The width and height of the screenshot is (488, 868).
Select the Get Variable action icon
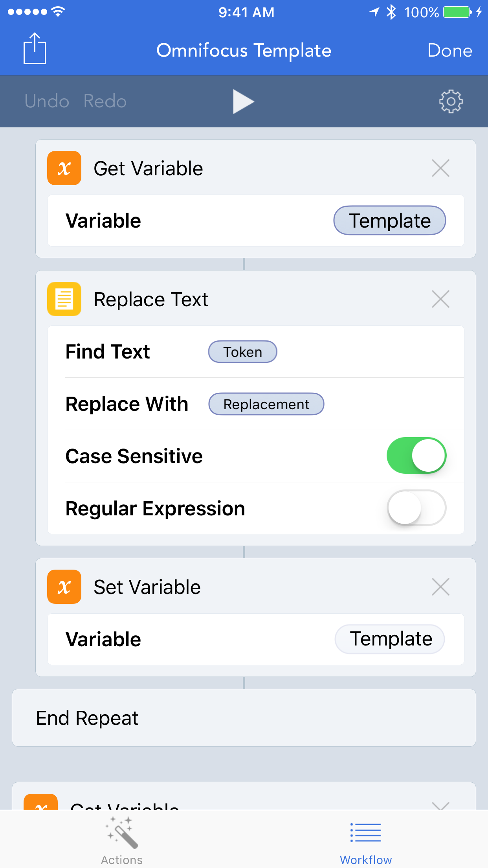point(64,168)
